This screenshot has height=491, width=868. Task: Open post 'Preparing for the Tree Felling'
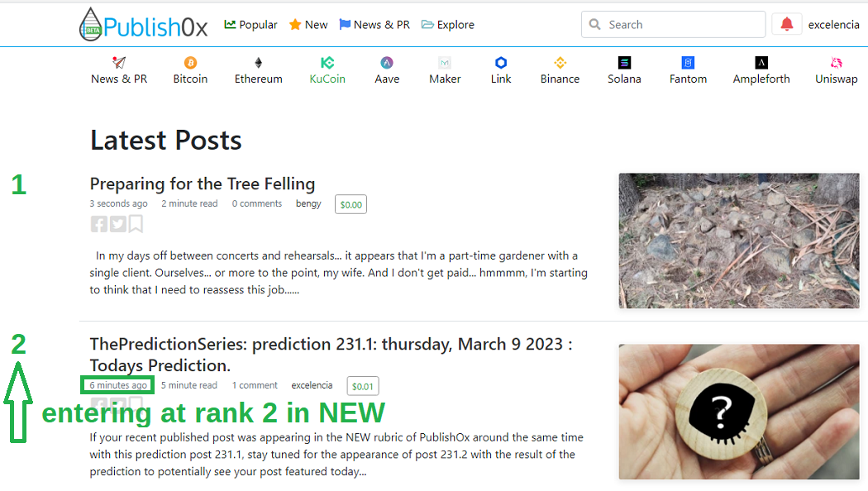coord(203,184)
